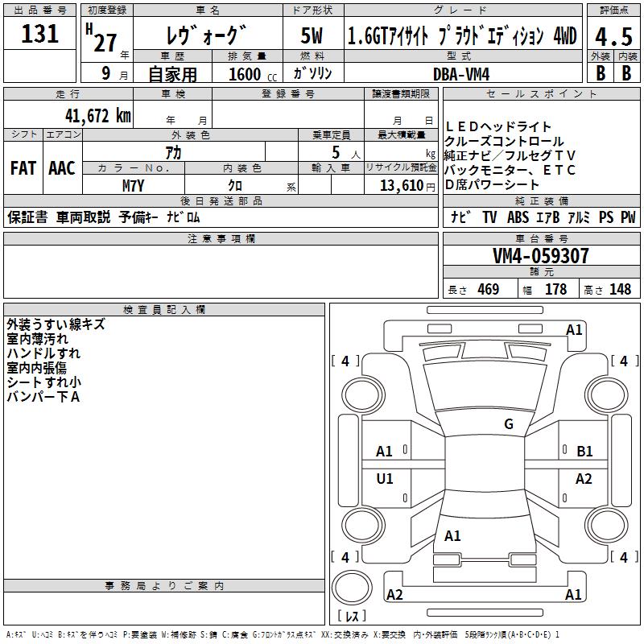Select the 検査員記入欄 section header
This screenshot has width=644, height=644.
click(x=164, y=310)
